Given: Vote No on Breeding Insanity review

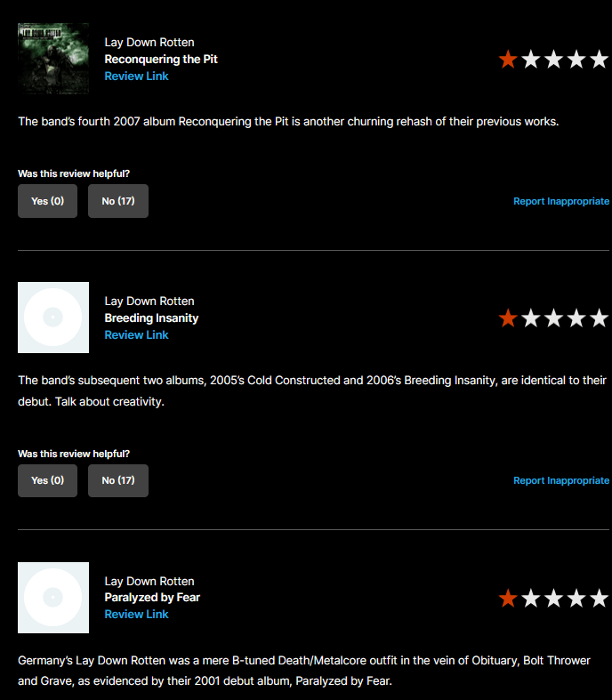Looking at the screenshot, I should [x=118, y=480].
